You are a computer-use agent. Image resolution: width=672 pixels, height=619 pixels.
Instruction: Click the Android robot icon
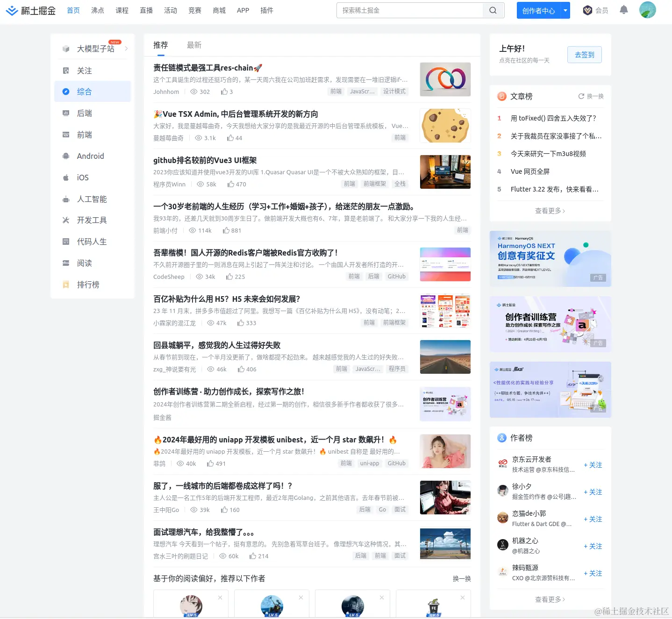click(66, 156)
